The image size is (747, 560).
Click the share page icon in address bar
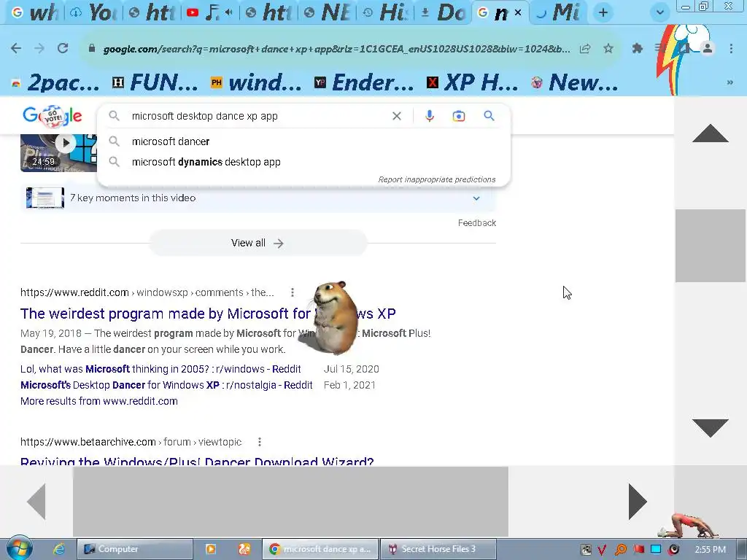tap(585, 49)
